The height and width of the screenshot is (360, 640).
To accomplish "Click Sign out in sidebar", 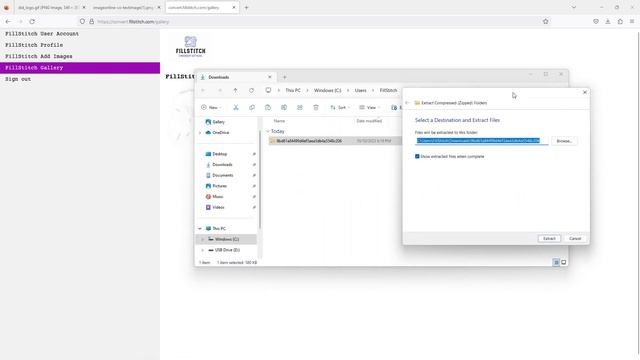I will click(18, 79).
